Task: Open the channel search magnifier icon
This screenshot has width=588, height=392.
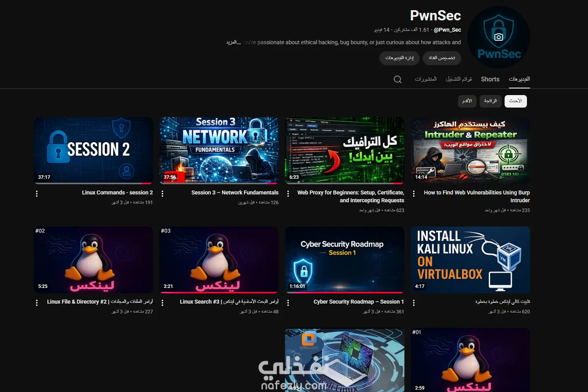Action: coord(398,79)
